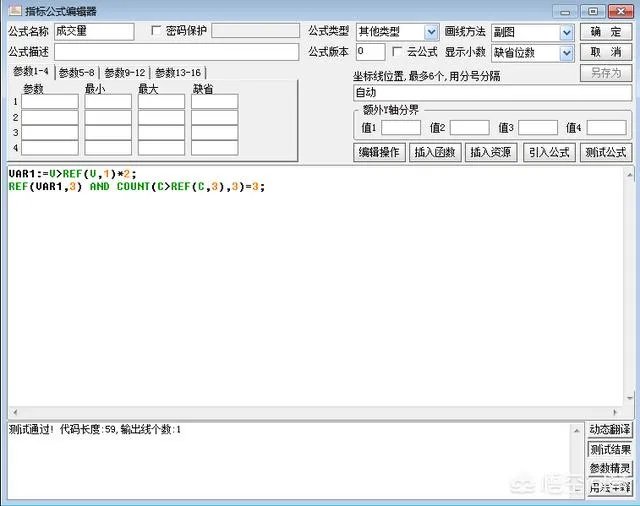The image size is (640, 506).
Task: Click the 确定 button
Action: pos(606,32)
